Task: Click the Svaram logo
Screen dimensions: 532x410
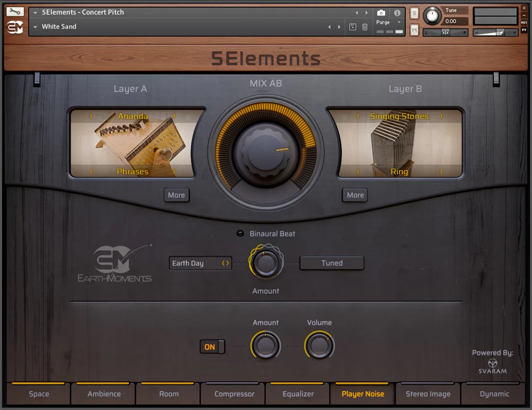Action: tap(493, 366)
